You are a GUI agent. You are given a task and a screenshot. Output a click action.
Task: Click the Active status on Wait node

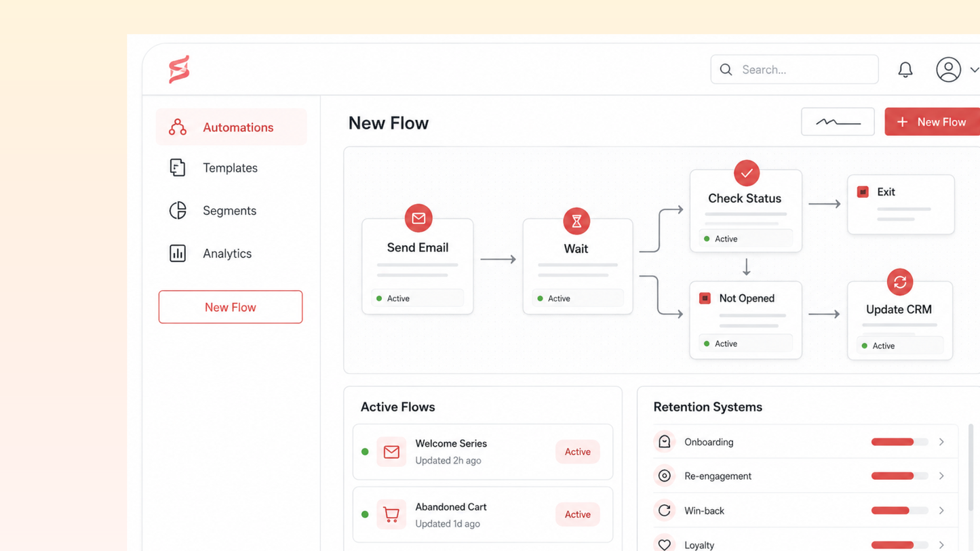[578, 298]
